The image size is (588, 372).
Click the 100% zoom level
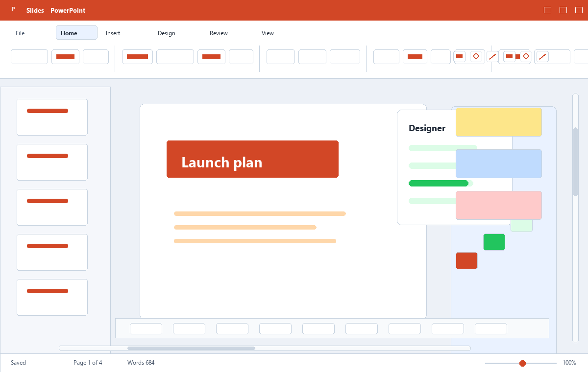[569, 363]
